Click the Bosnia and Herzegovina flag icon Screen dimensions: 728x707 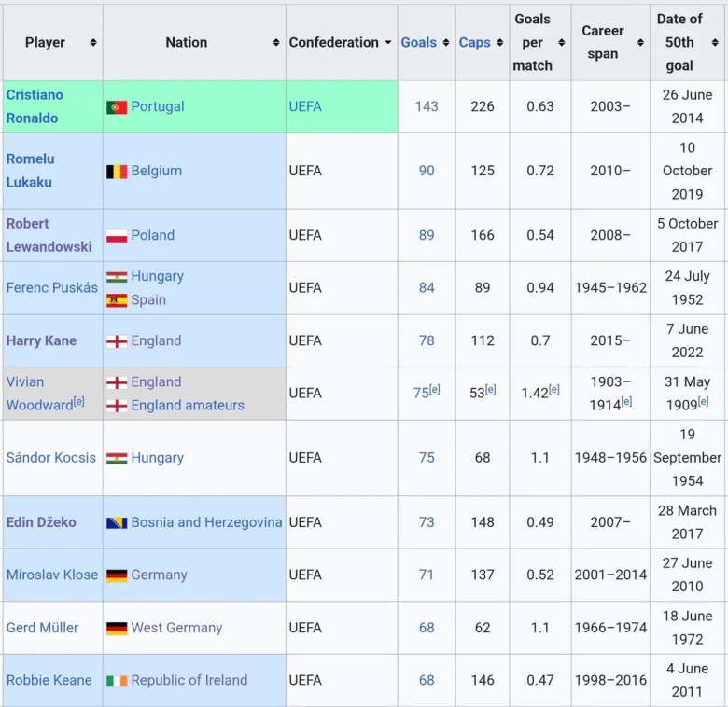pyautogui.click(x=117, y=523)
